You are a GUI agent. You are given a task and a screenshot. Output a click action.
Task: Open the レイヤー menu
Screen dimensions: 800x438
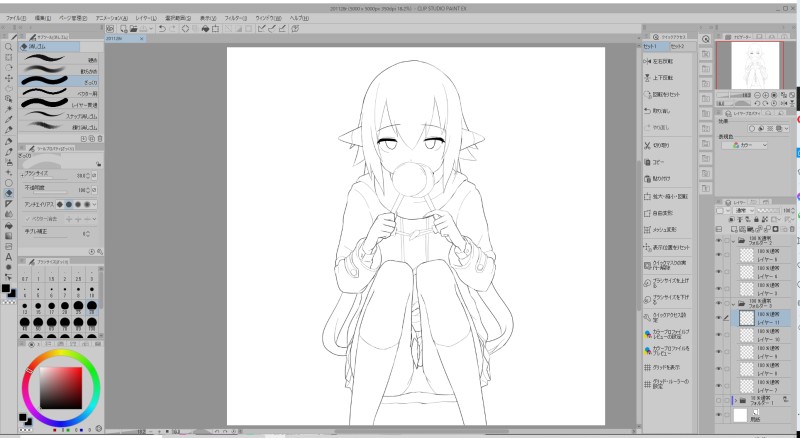(x=146, y=18)
